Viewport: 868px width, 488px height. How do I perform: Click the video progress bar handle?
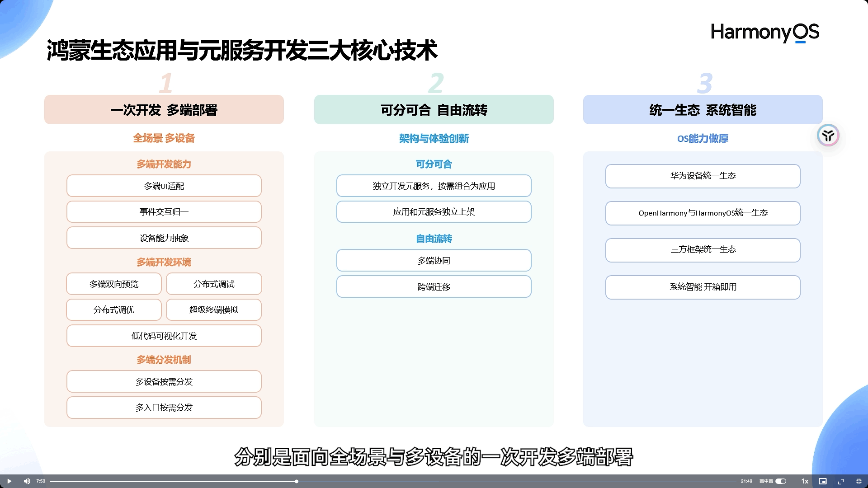(x=297, y=481)
